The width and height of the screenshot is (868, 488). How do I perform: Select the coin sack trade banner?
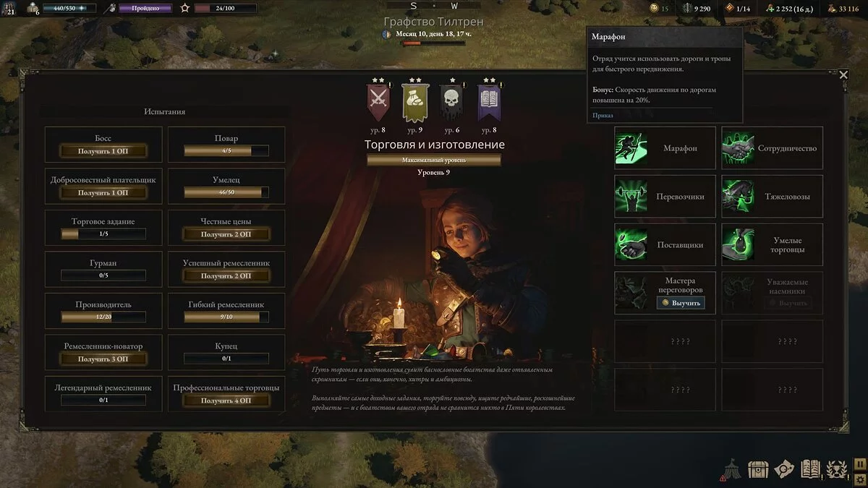(x=414, y=102)
